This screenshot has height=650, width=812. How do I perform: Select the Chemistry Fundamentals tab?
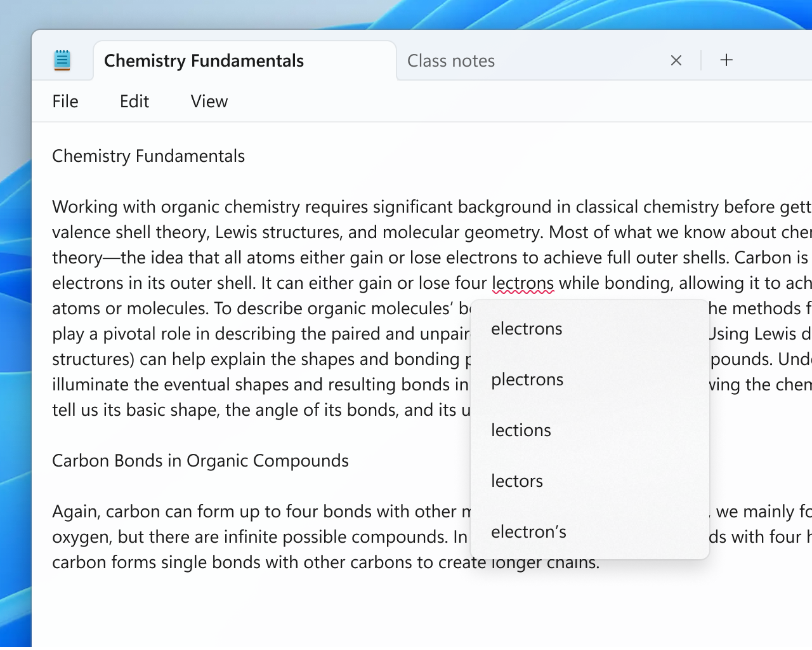(204, 61)
